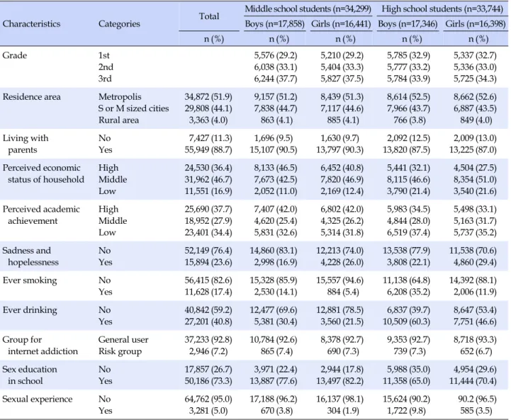
Task: Click the total '31,962 (46.7)'
Action: point(208,179)
